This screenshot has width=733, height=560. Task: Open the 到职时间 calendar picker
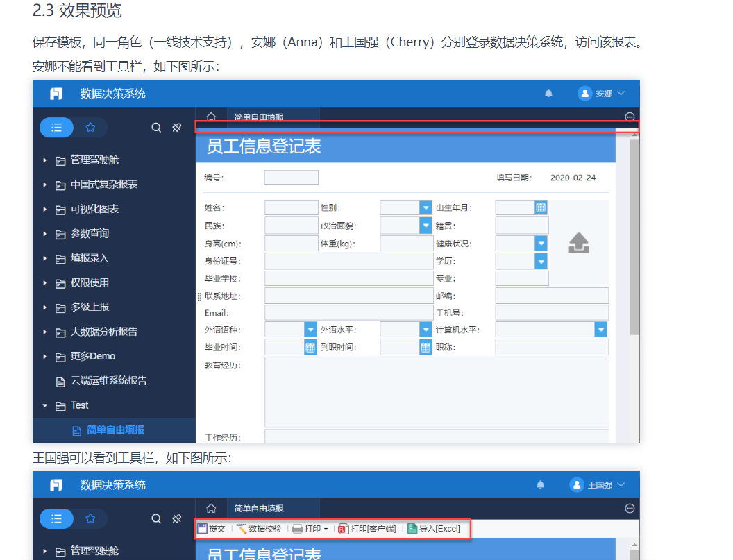(x=426, y=348)
